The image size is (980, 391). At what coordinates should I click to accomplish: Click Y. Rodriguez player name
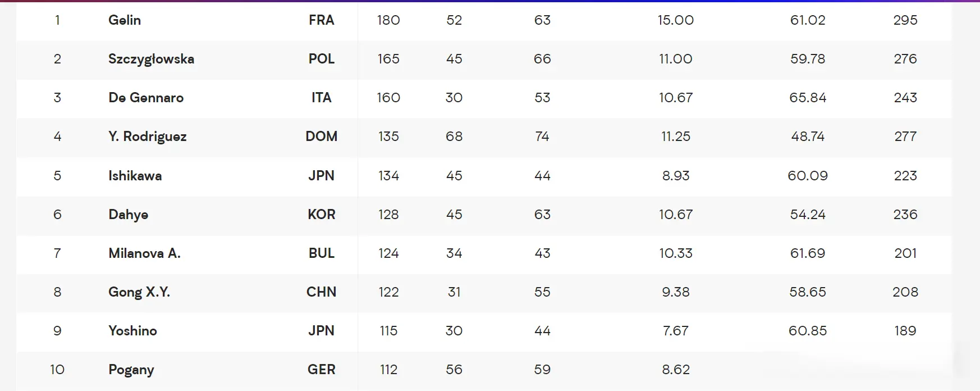(x=148, y=137)
